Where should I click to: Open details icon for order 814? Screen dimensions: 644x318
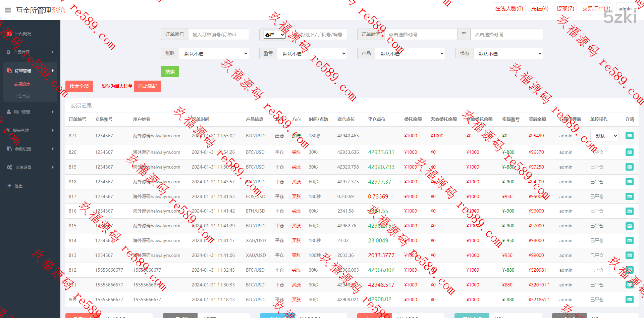[x=629, y=240]
